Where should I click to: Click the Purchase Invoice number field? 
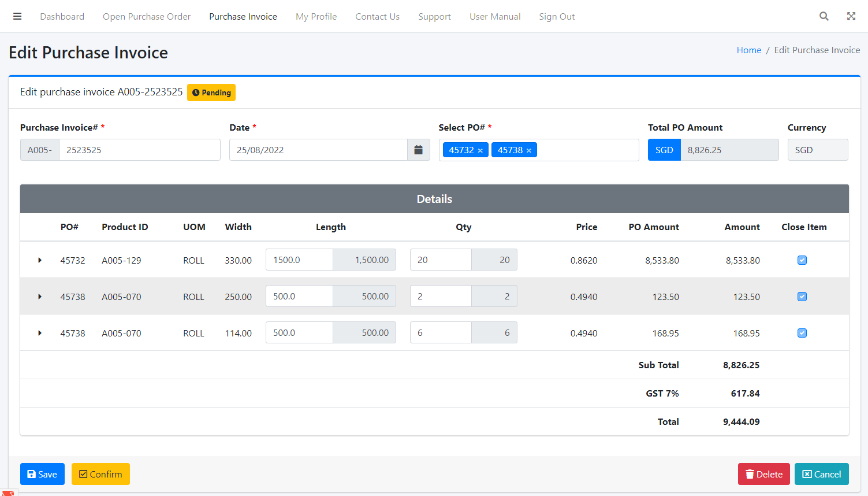139,150
